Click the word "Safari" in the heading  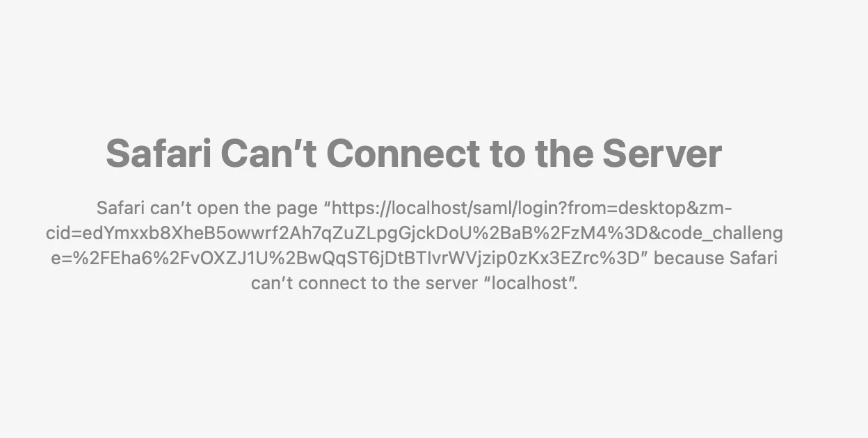(159, 154)
